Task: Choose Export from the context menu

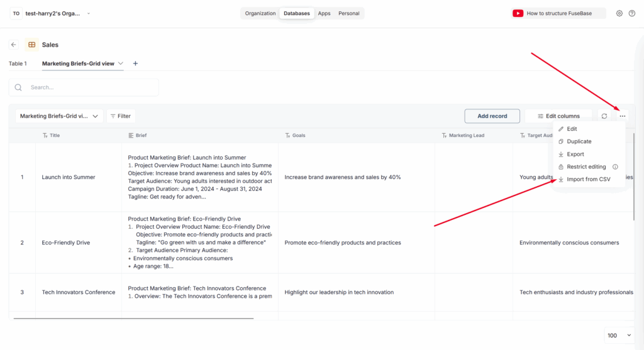Action: pyautogui.click(x=575, y=154)
